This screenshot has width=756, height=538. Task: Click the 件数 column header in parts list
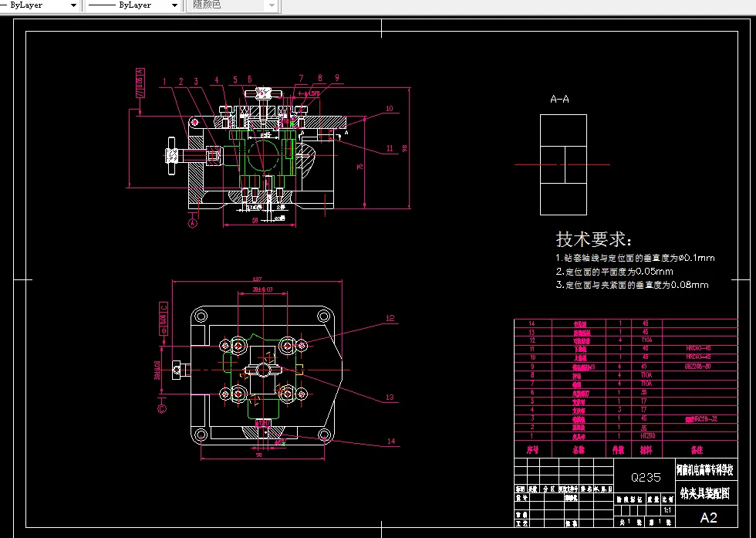tap(619, 450)
